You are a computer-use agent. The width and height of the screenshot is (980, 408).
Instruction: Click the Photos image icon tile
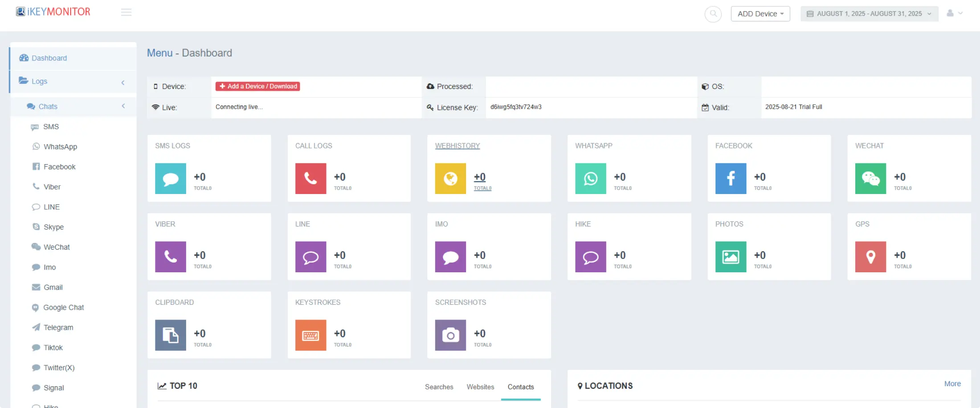(731, 257)
